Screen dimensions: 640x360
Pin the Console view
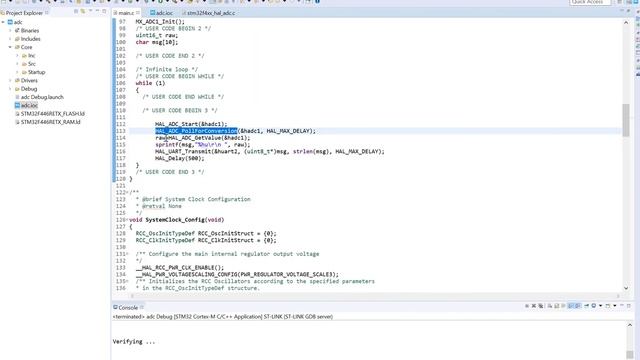pyautogui.click(x=587, y=306)
